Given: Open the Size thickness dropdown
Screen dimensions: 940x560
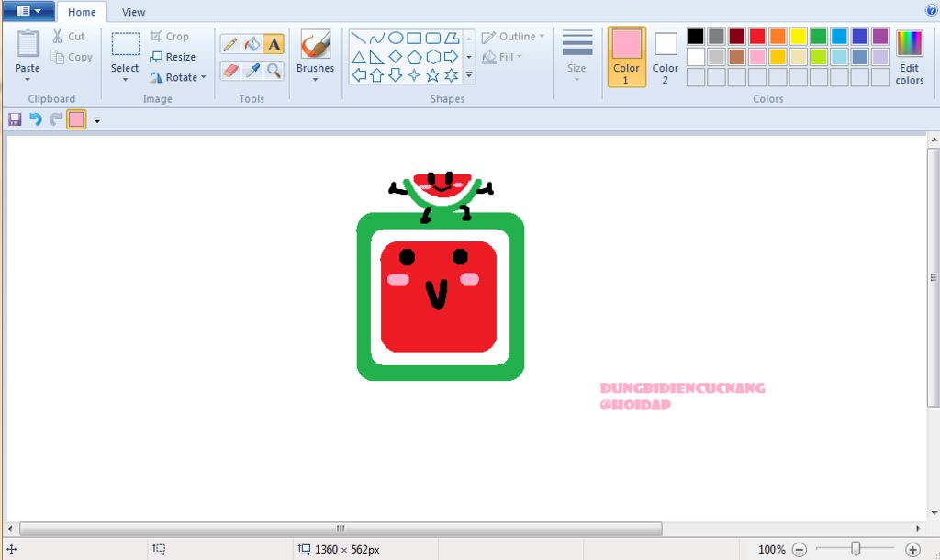Looking at the screenshot, I should click(x=576, y=57).
